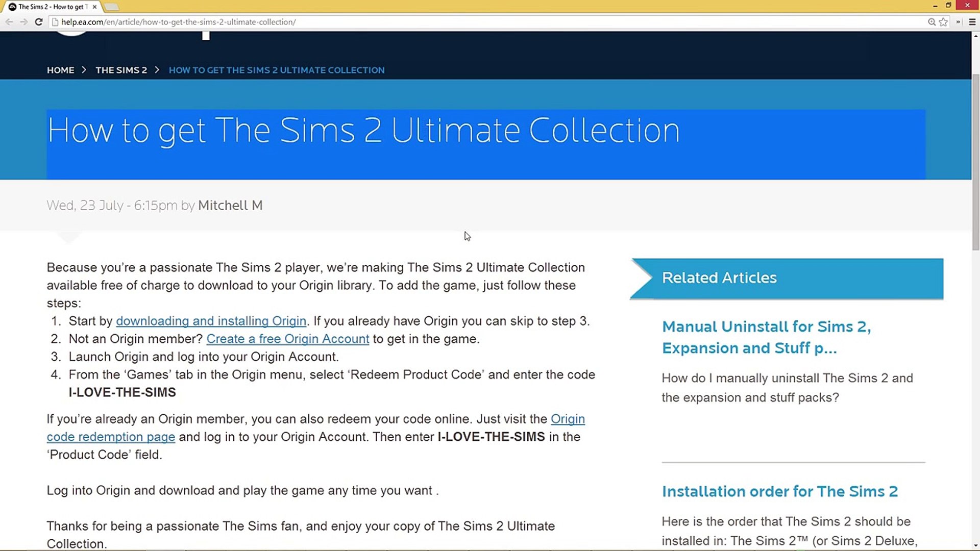This screenshot has height=551, width=980.
Task: Go to HOME breadcrumb
Action: tap(60, 70)
